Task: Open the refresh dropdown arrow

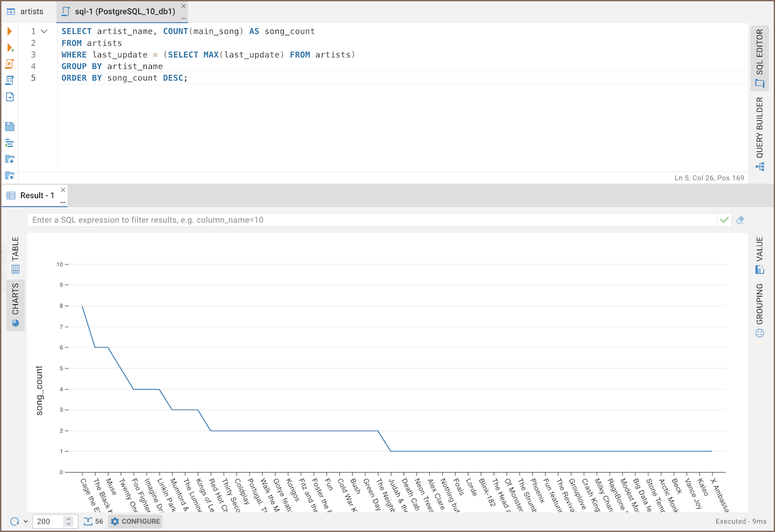Action: tap(26, 522)
